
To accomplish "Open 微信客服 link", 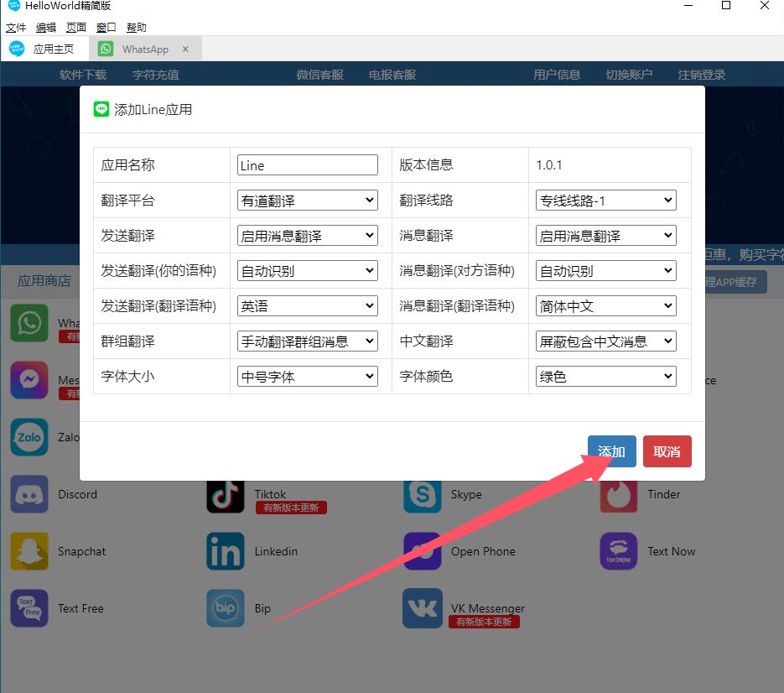I will 320,75.
